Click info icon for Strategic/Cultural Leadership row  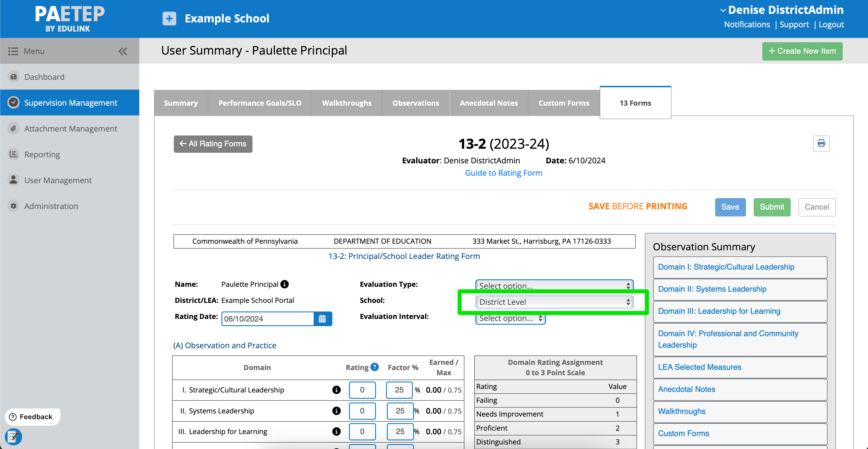tap(336, 390)
